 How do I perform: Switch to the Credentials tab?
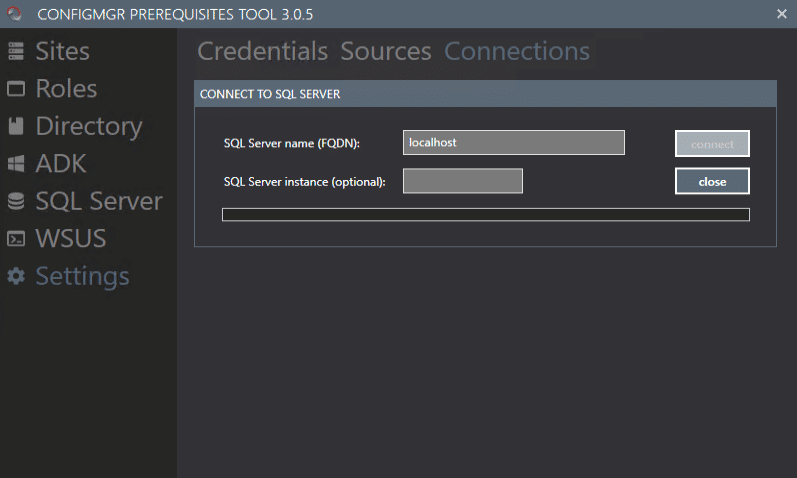click(262, 51)
